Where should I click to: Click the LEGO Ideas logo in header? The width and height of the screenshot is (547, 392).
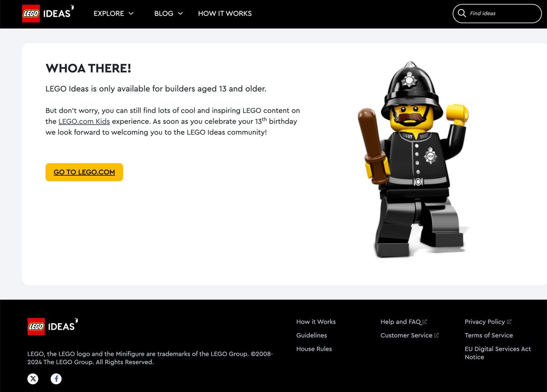pyautogui.click(x=48, y=13)
